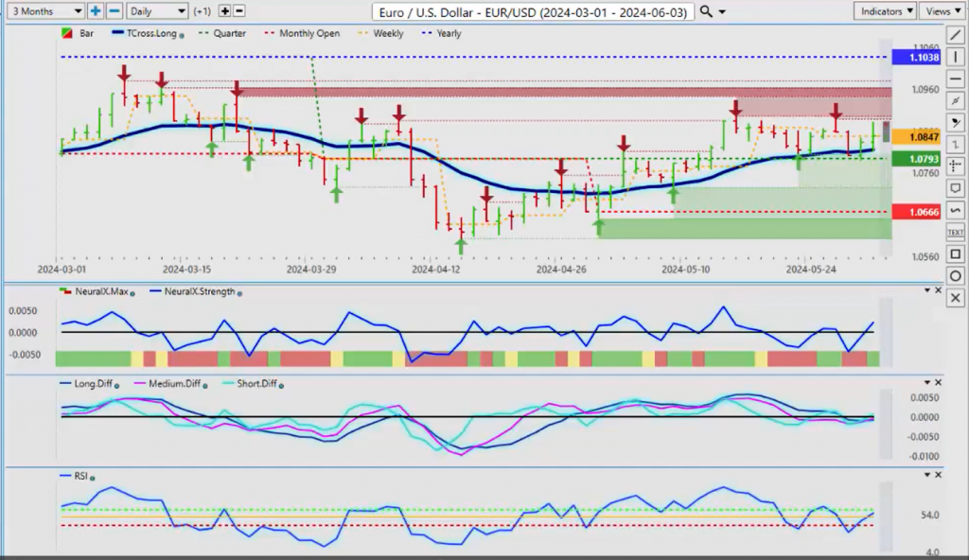Toggle the RSI legend indicator dot
The width and height of the screenshot is (969, 560).
pyautogui.click(x=93, y=478)
